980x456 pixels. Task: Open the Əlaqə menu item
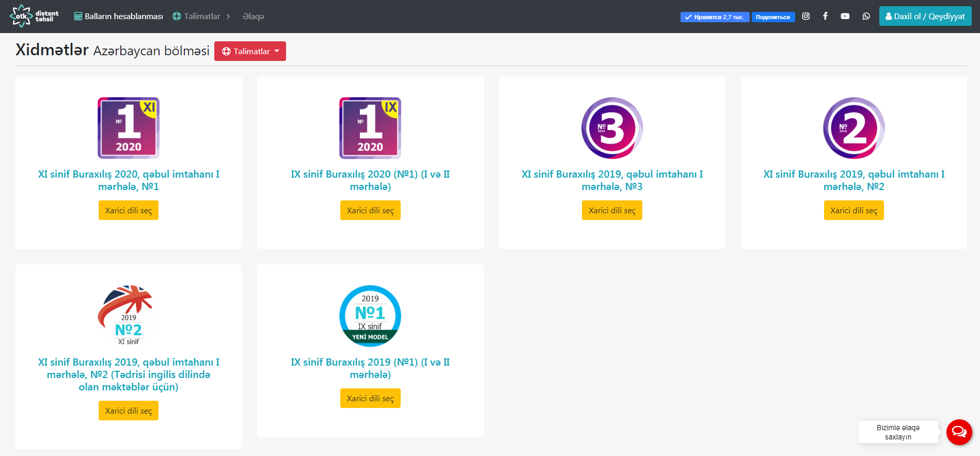pos(254,17)
